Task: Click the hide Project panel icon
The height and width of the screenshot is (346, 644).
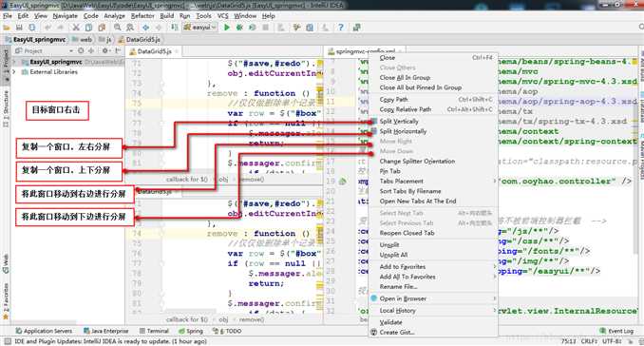Action: pos(119,51)
